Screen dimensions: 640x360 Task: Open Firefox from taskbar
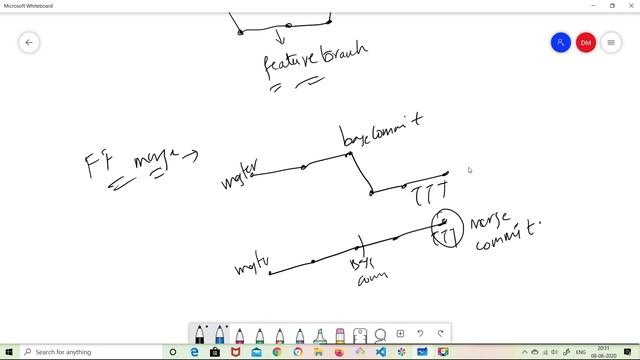pyautogui.click(x=339, y=352)
